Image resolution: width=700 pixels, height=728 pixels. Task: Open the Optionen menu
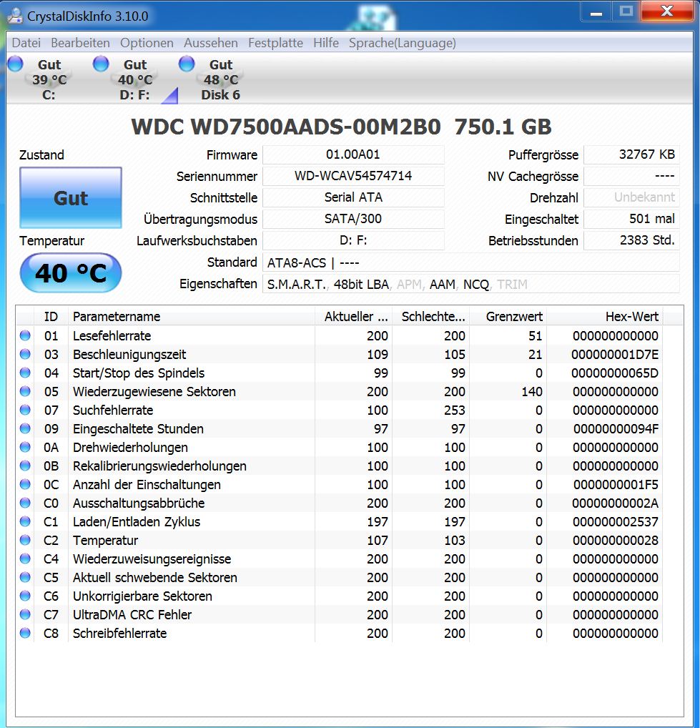coord(147,43)
